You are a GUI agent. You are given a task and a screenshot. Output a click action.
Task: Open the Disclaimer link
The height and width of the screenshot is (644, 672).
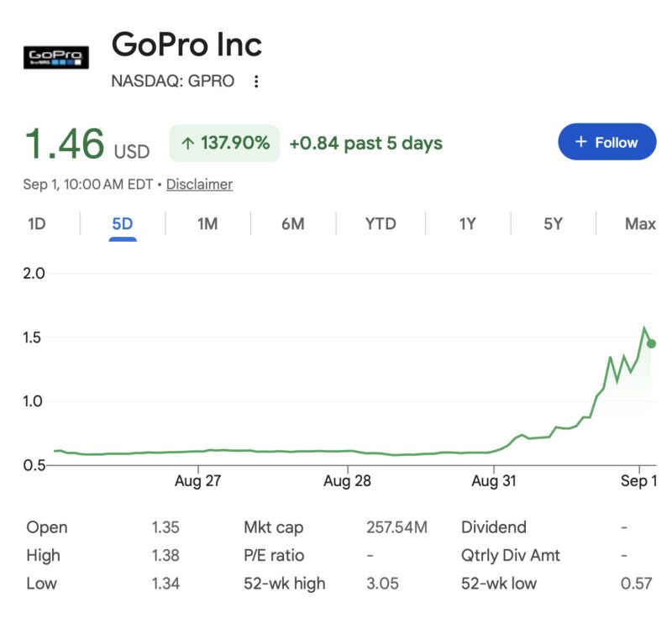coord(199,184)
